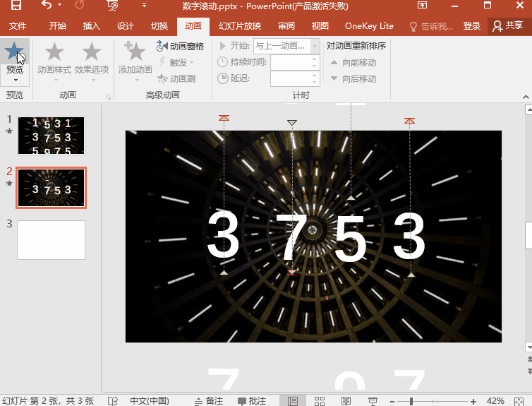Viewport: 532px width, 406px height.
Task: Play animation preview with star icon
Action: (x=14, y=51)
